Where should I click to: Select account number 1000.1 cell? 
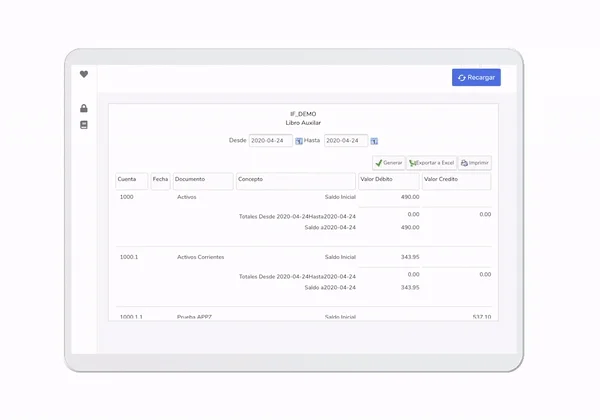[x=129, y=257]
